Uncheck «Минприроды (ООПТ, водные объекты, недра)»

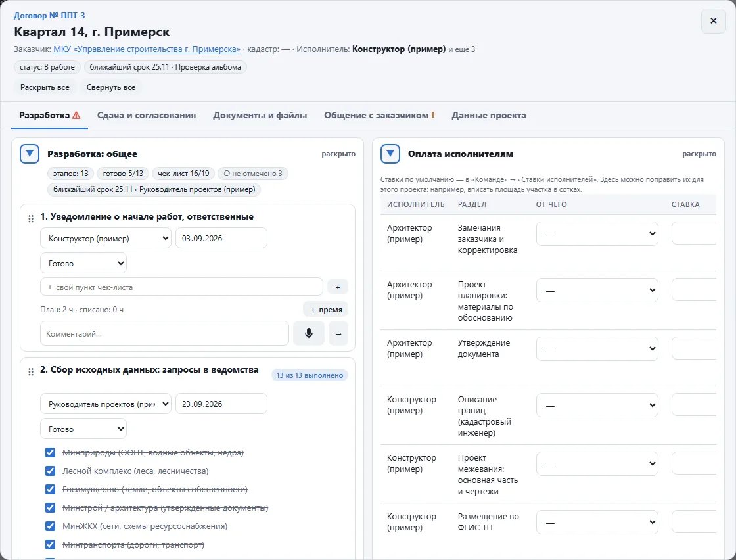50,452
